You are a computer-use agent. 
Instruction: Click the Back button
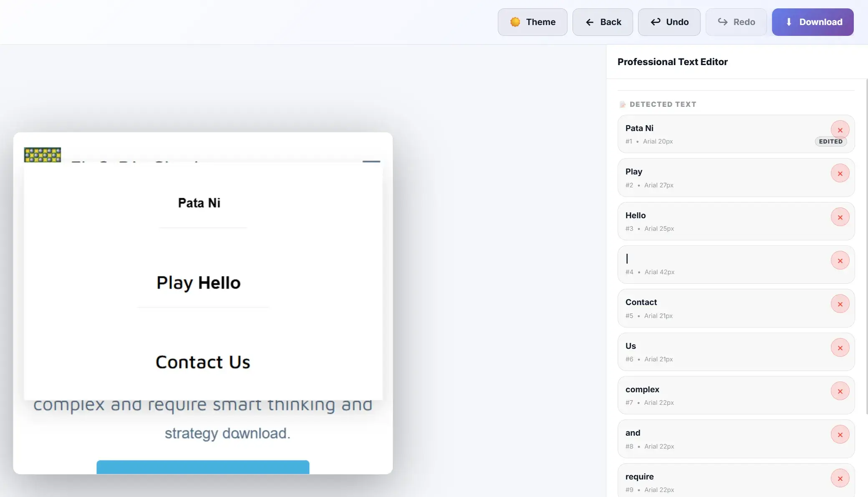point(603,22)
